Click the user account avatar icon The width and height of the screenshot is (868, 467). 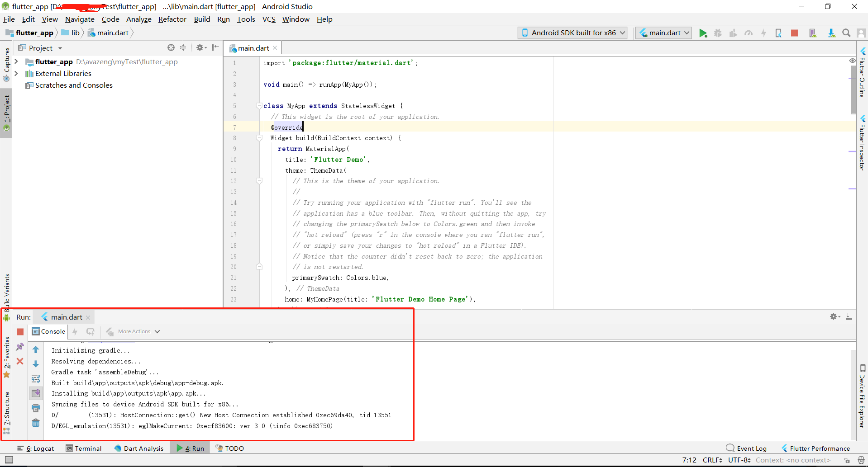pyautogui.click(x=861, y=33)
